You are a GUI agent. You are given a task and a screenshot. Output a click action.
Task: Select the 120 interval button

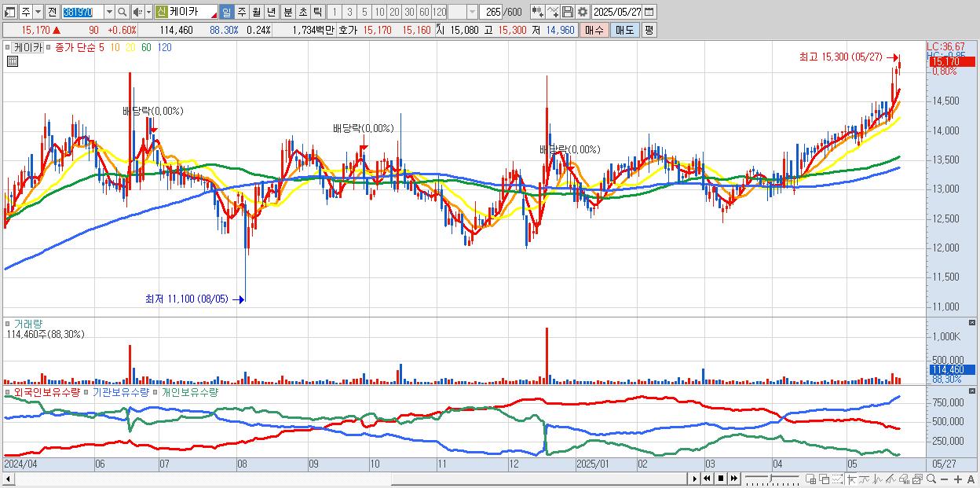pos(440,12)
